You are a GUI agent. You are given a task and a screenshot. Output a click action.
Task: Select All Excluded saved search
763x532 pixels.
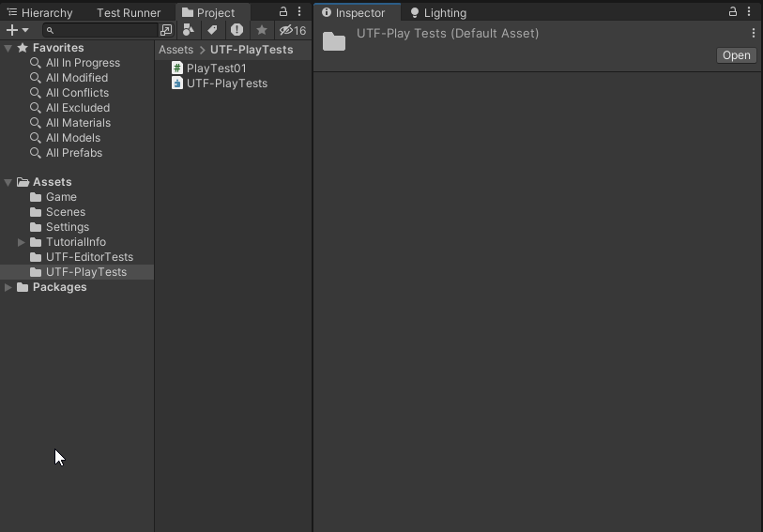[78, 108]
